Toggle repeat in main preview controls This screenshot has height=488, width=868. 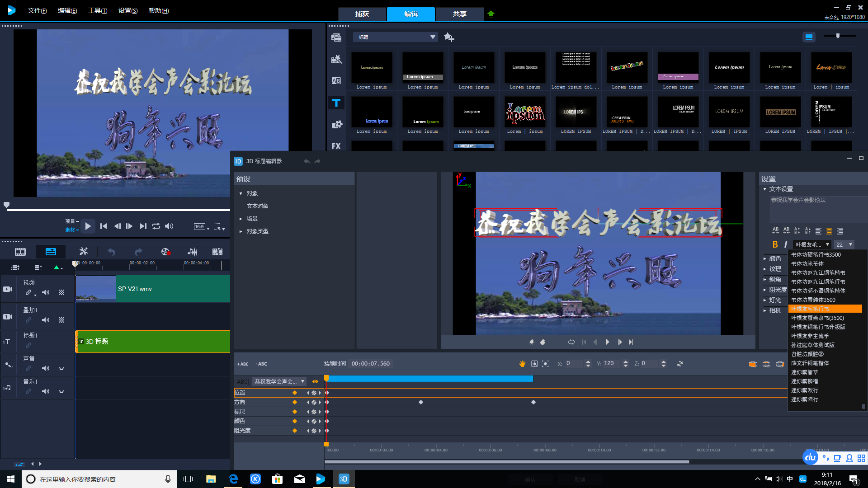(x=156, y=226)
